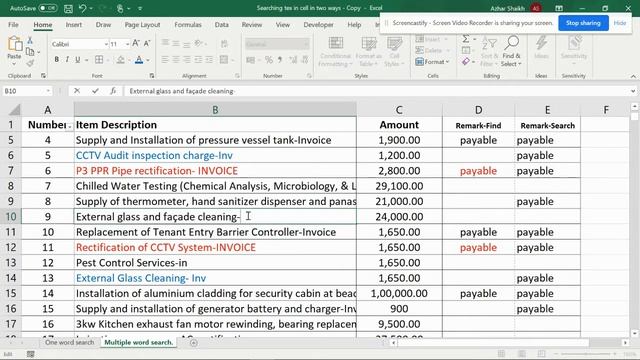This screenshot has width=640, height=360.
Task: Open the Calibri font name dropdown
Action: [x=106, y=44]
